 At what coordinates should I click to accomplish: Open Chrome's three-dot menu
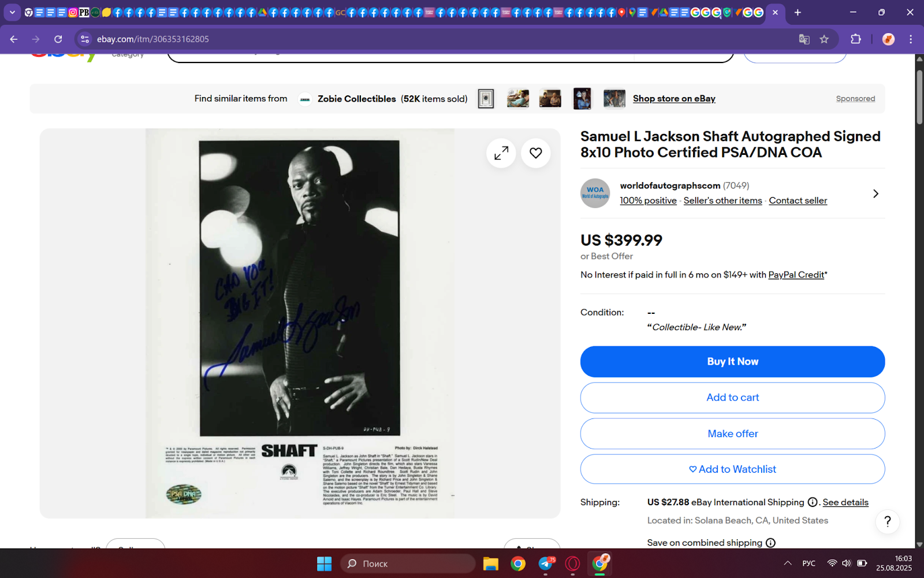click(x=911, y=39)
